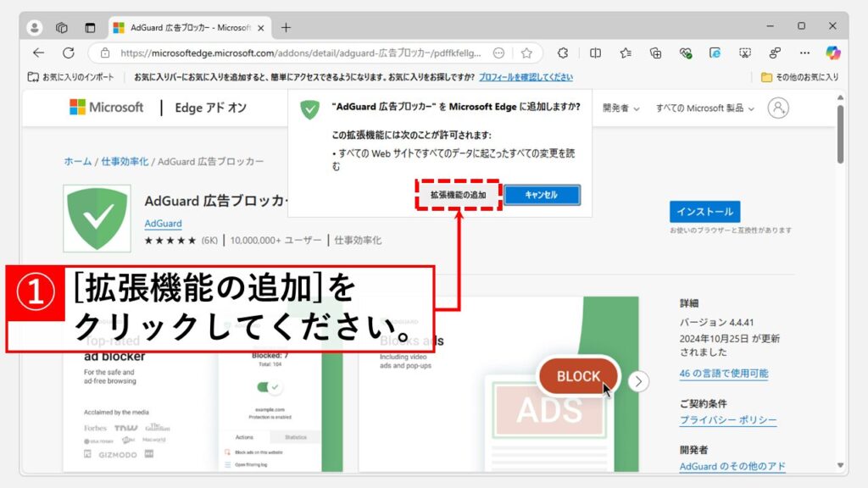Click the blue インストール button
This screenshot has width=868, height=488.
(x=704, y=211)
